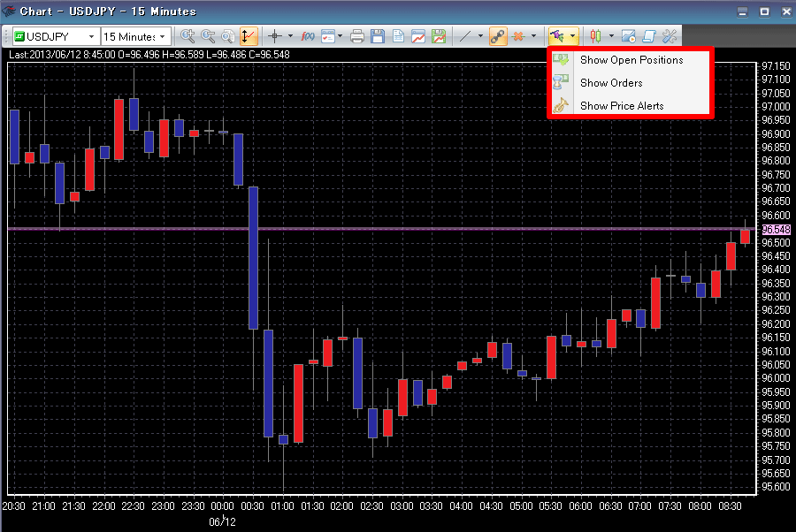Expand the crosshair tool dropdown arrow

click(x=290, y=36)
